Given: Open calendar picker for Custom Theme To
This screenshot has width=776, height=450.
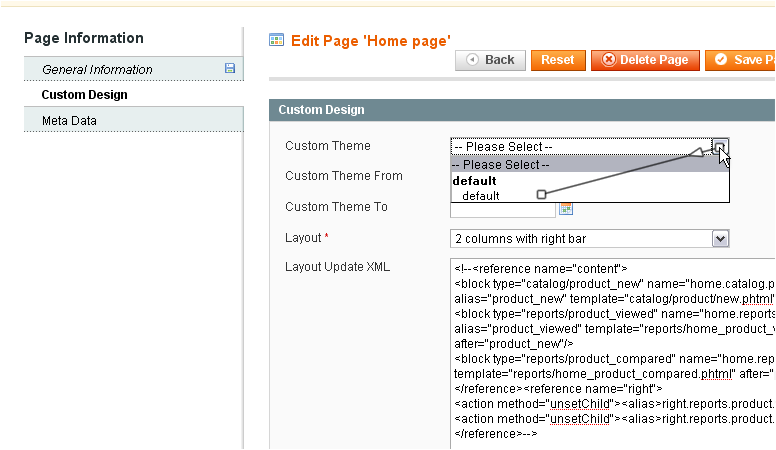Looking at the screenshot, I should [566, 208].
